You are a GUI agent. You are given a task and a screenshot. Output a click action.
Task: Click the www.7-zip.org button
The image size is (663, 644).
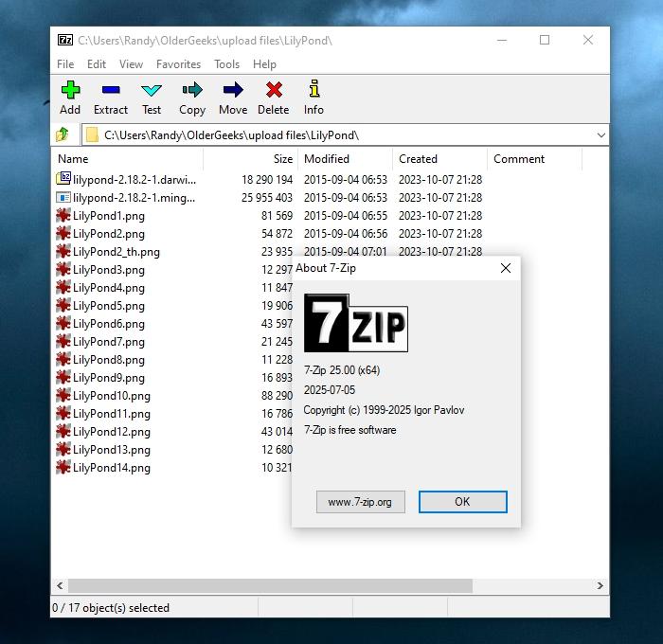point(360,502)
